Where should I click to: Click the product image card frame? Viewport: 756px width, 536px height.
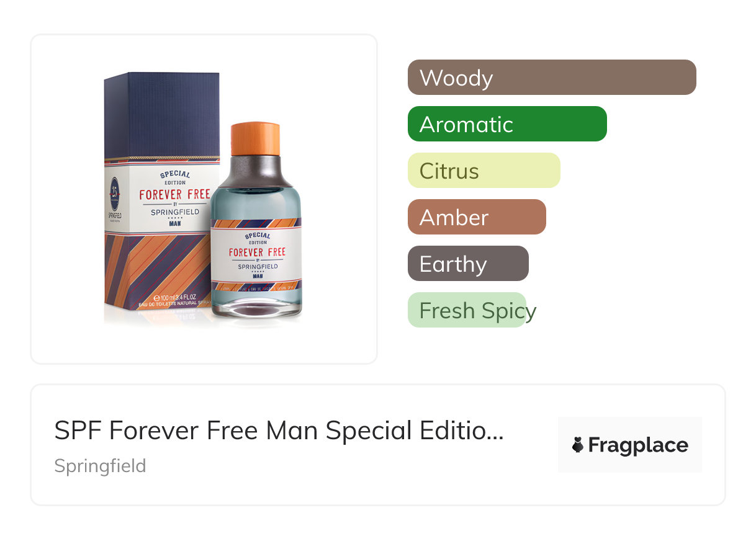click(x=204, y=199)
